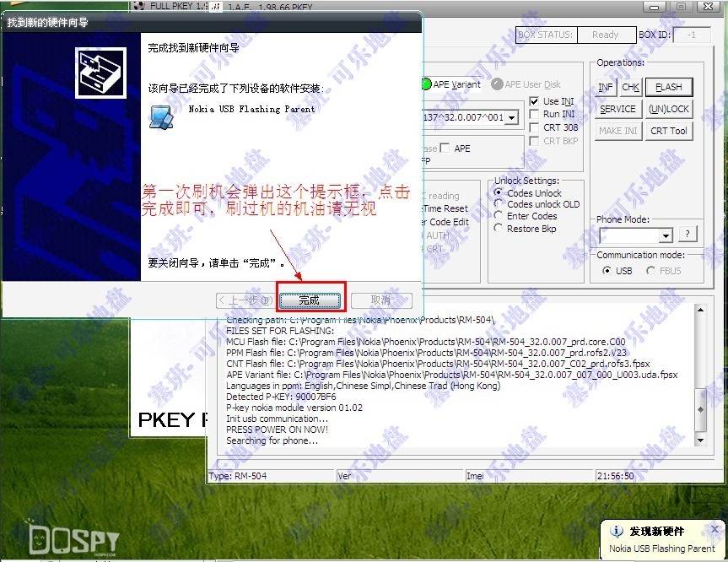Choose the Enter Codes radio option
Viewport: 728px width, 562px height.
tap(499, 216)
